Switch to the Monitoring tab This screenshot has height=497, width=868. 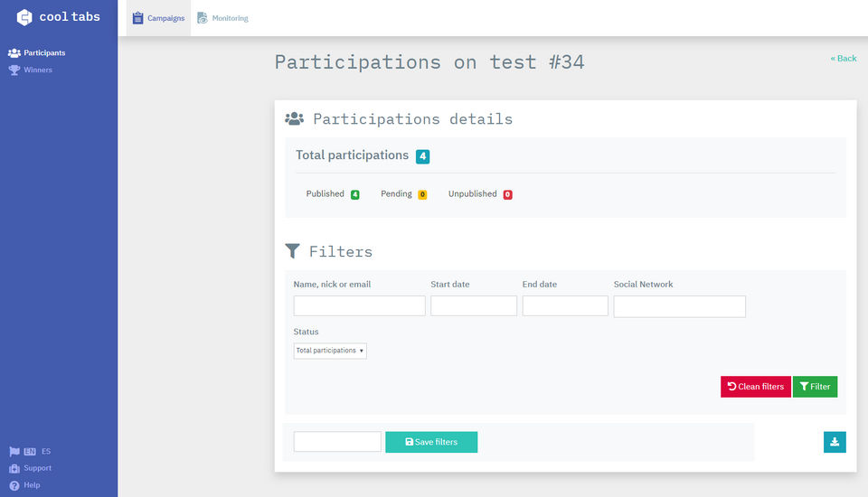coord(223,18)
